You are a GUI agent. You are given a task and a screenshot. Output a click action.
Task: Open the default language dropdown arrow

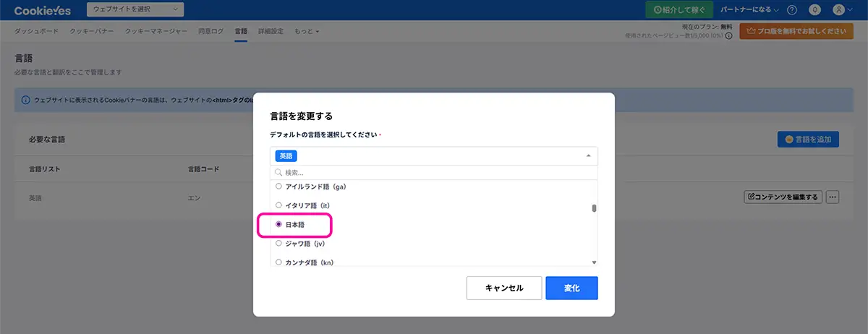coord(588,155)
